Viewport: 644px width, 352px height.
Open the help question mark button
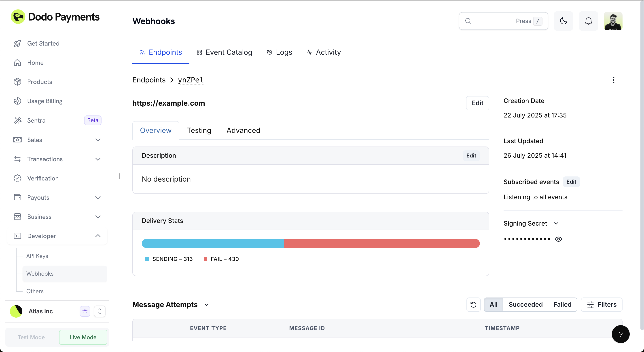click(621, 334)
